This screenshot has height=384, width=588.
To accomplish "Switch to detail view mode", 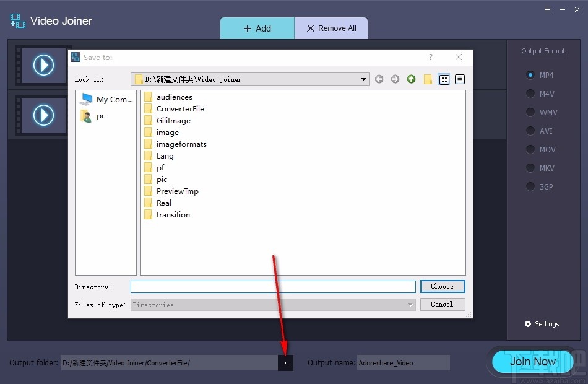I will [459, 79].
